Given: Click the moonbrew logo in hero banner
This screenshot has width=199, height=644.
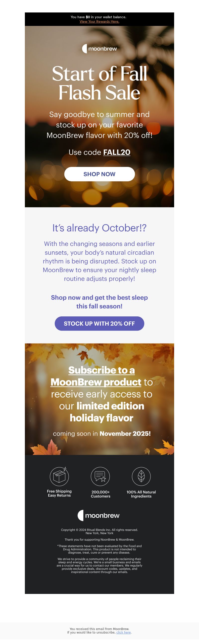Looking at the screenshot, I should pyautogui.click(x=99, y=49).
